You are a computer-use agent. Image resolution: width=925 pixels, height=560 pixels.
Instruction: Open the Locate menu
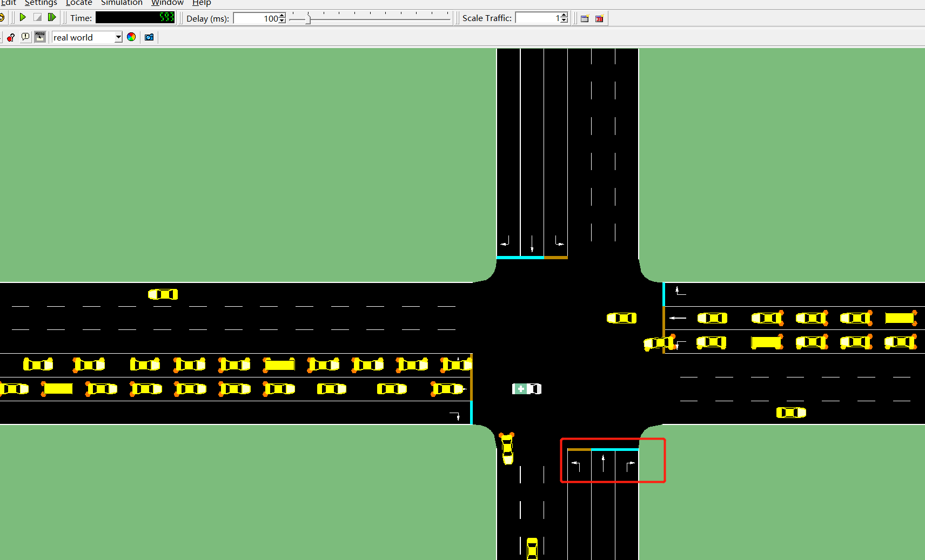79,3
